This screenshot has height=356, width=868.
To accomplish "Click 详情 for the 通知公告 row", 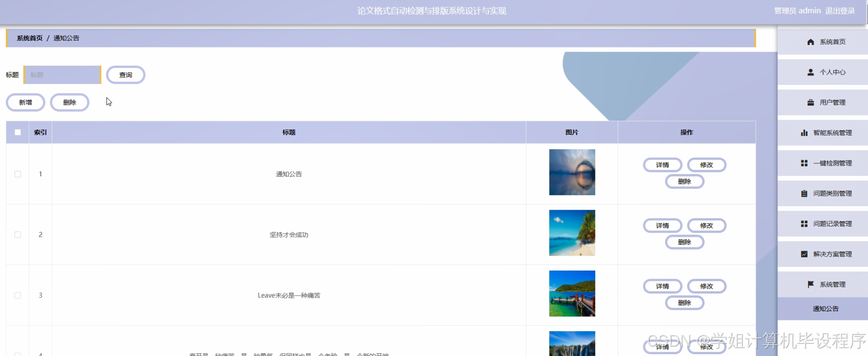I will (x=663, y=165).
